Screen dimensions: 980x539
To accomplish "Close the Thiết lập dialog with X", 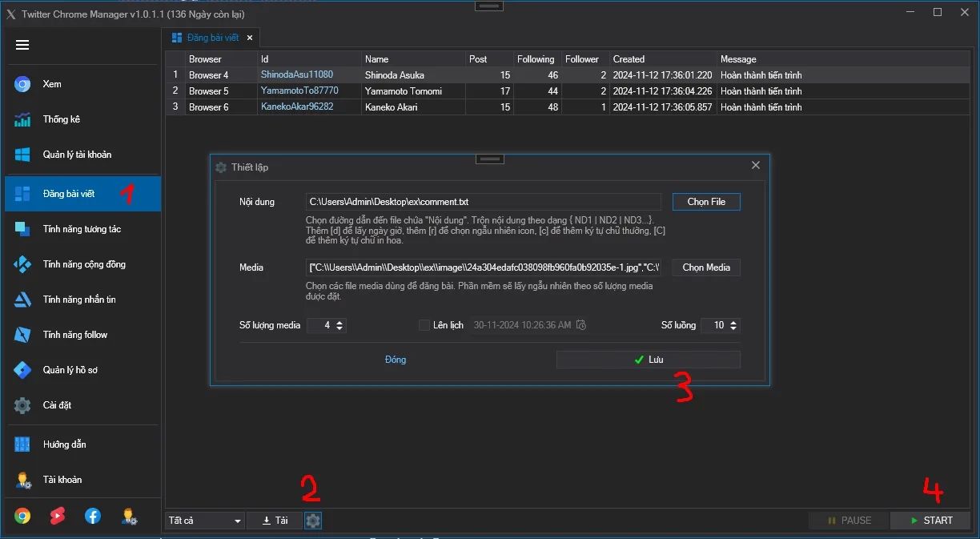I will 756,165.
